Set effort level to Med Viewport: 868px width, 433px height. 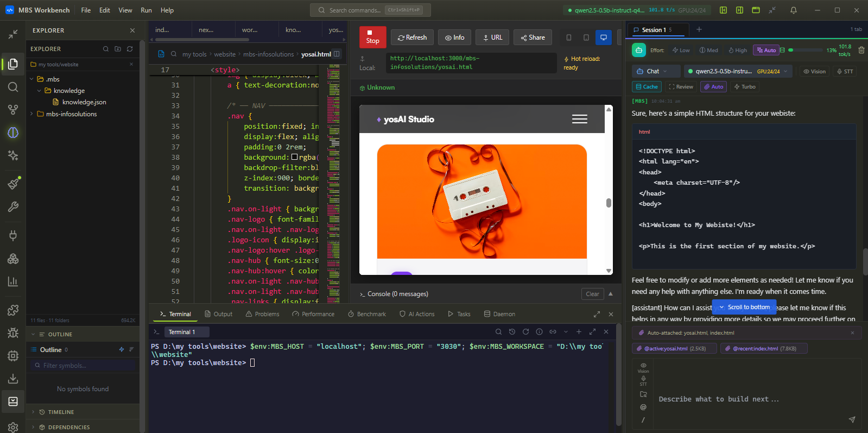coord(708,50)
